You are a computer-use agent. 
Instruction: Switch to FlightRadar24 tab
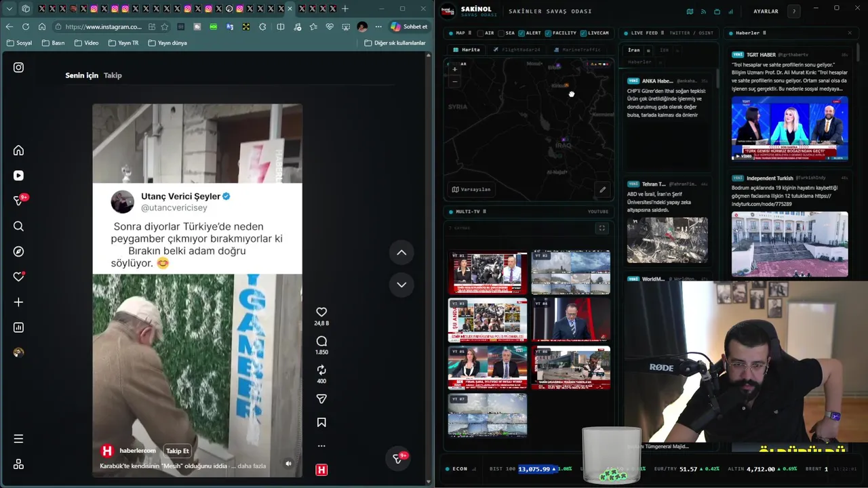pyautogui.click(x=517, y=49)
